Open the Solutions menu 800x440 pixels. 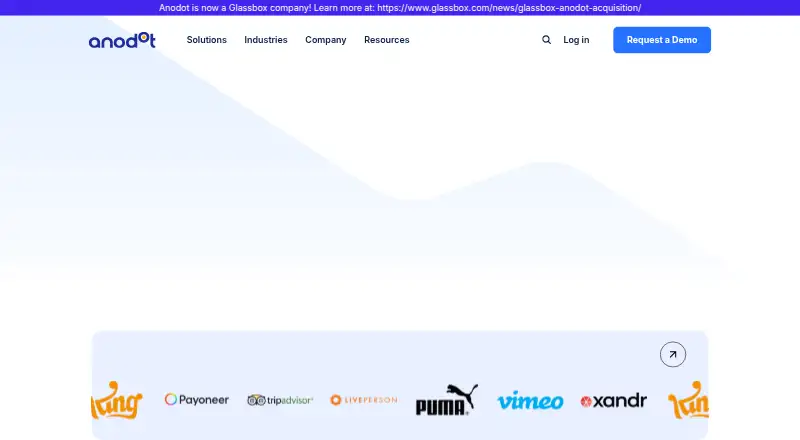[x=207, y=40]
